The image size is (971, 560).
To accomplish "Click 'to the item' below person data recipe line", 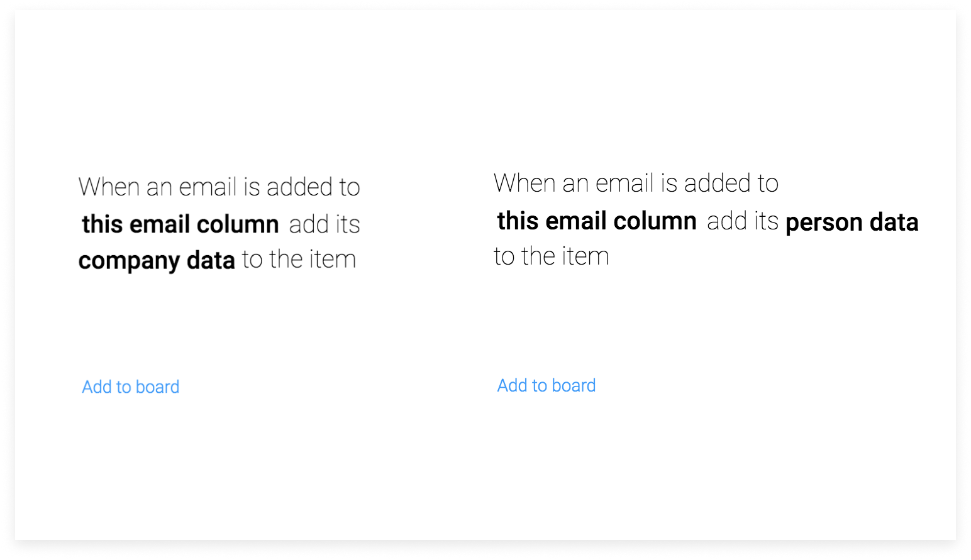I will point(552,256).
